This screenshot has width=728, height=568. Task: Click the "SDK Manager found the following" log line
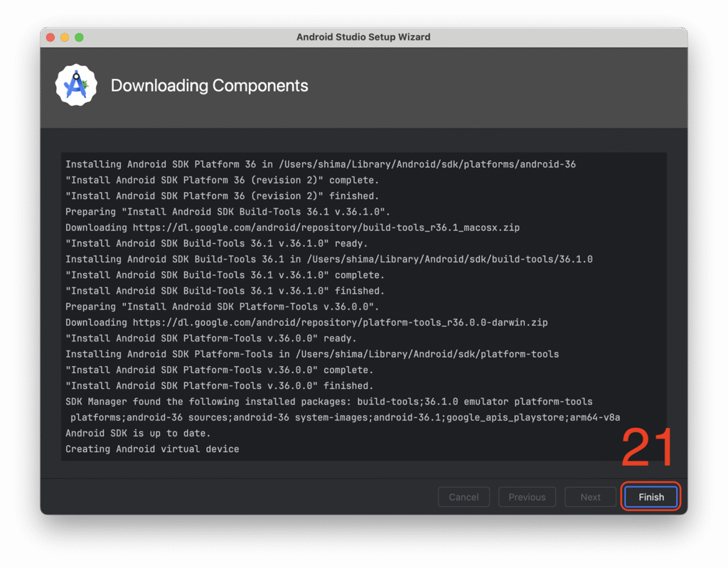point(328,402)
